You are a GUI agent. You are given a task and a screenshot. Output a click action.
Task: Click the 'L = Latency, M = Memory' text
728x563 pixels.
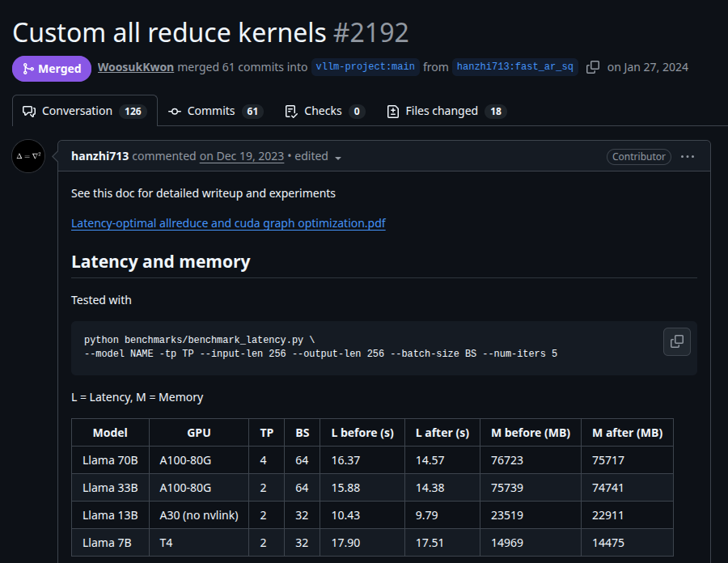coord(137,397)
